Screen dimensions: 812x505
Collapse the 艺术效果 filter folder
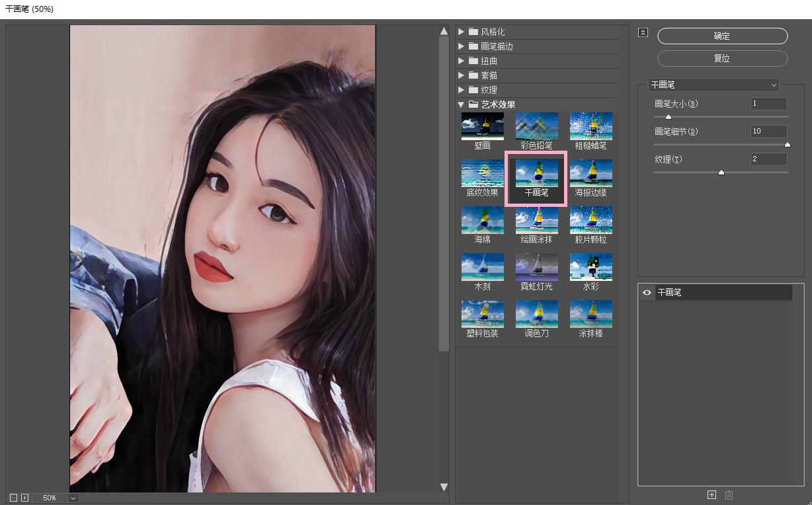point(462,104)
